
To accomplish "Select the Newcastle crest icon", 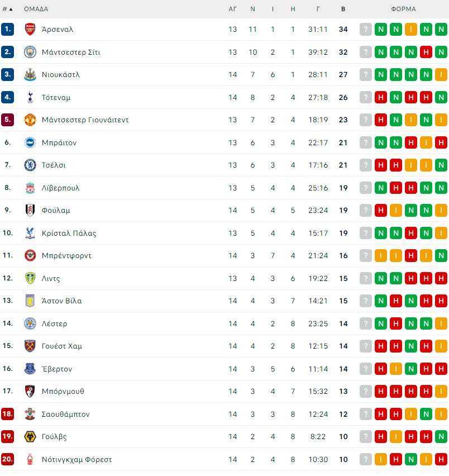I will [30, 75].
